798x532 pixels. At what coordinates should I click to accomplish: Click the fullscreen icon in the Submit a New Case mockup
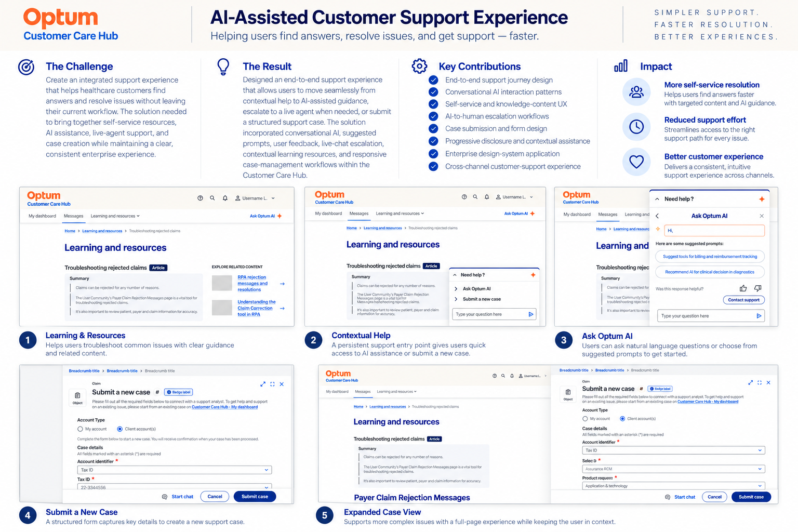(x=272, y=384)
